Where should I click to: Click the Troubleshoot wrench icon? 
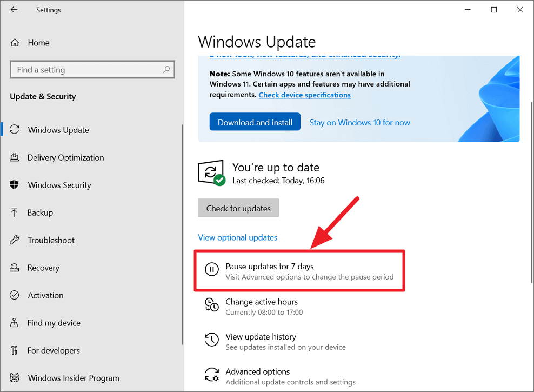click(14, 240)
